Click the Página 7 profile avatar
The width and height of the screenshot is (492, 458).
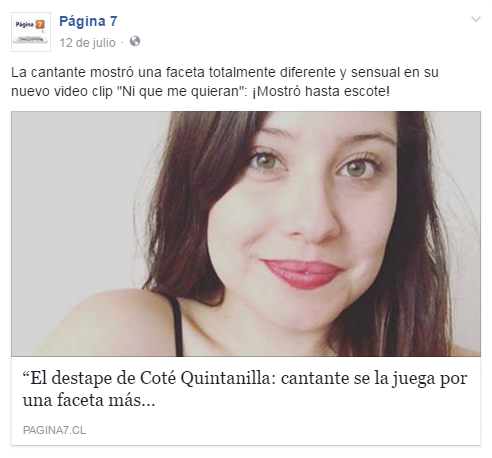31,32
